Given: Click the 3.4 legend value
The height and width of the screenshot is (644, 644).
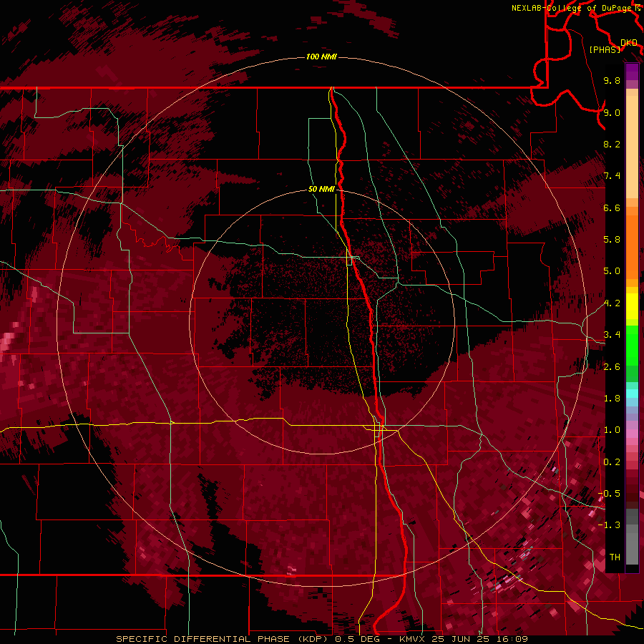Looking at the screenshot, I should (x=612, y=335).
